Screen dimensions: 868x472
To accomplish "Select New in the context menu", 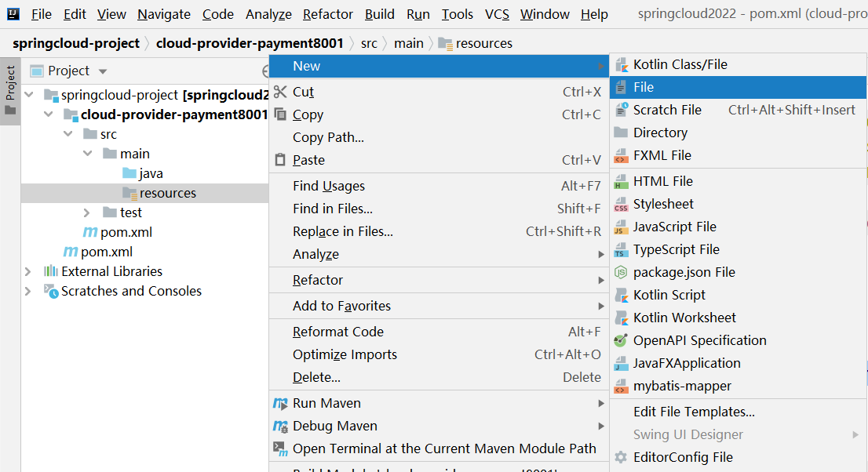I will [x=439, y=66].
